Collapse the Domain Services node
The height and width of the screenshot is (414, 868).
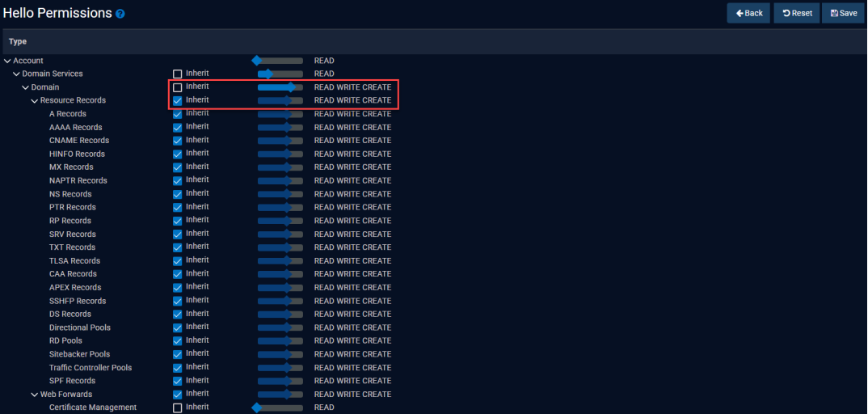(x=17, y=74)
